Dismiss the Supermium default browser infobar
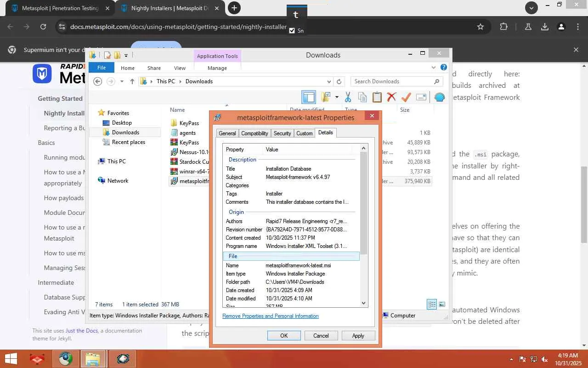Viewport: 588px width, 368px height. 576,50
